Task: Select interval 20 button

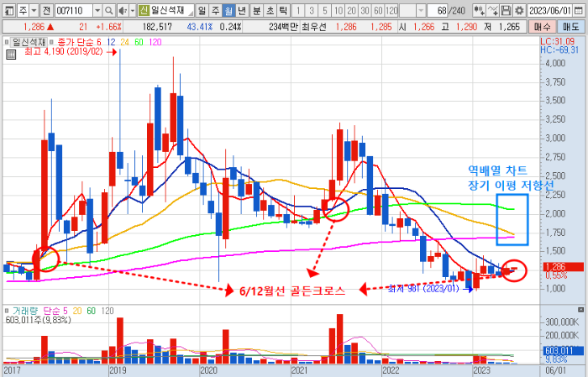Action: pos(352,10)
